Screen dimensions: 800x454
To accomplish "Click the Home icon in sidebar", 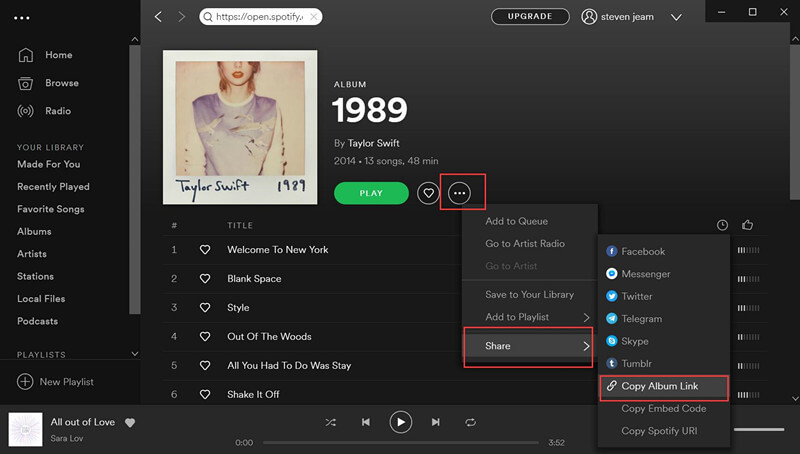I will pos(26,55).
